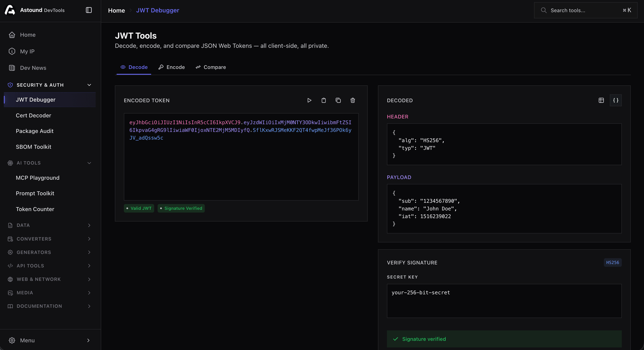Click in the encoded token textarea
This screenshot has width=644, height=350.
241,157
